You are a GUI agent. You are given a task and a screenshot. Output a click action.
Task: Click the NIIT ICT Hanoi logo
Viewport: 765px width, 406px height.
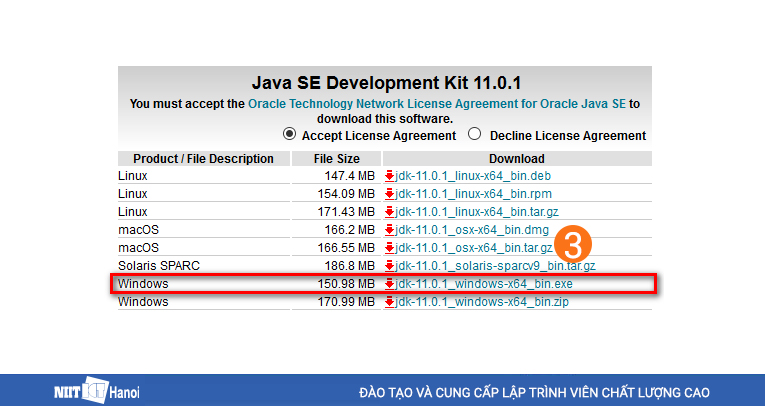point(97,391)
